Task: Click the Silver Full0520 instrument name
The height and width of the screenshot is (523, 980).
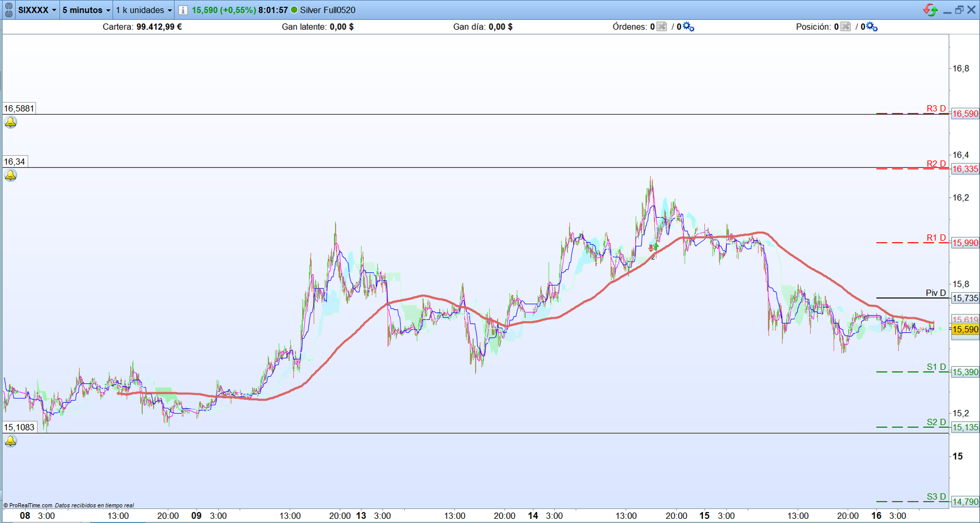Action: coord(327,10)
